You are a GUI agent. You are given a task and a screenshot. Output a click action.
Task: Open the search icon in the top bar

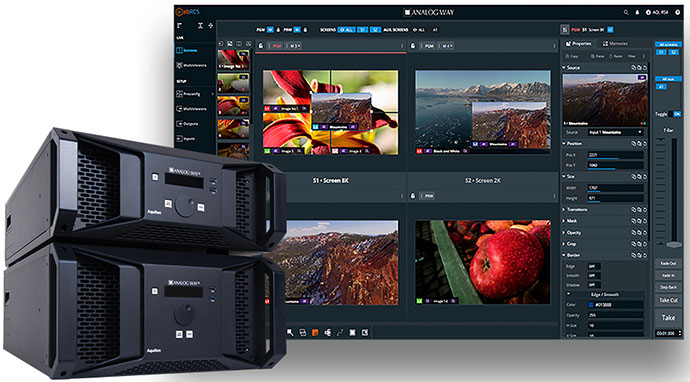[626, 12]
